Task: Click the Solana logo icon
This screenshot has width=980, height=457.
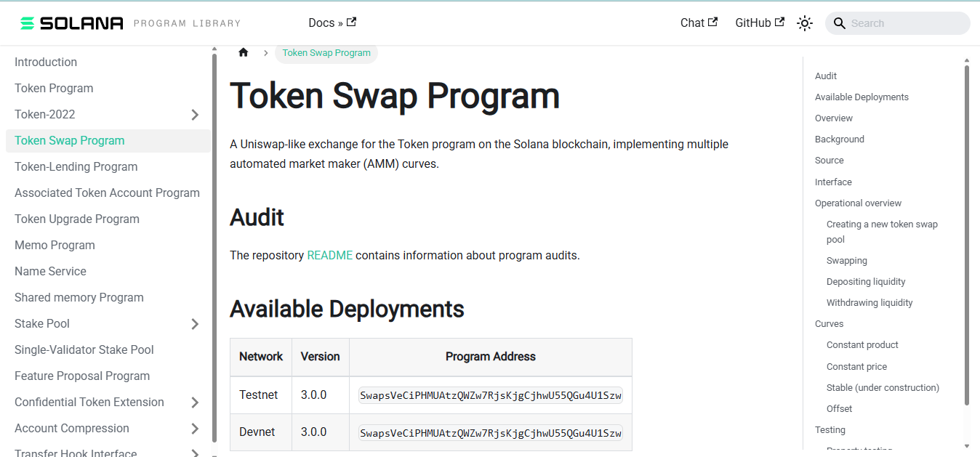Action: pyautogui.click(x=28, y=23)
